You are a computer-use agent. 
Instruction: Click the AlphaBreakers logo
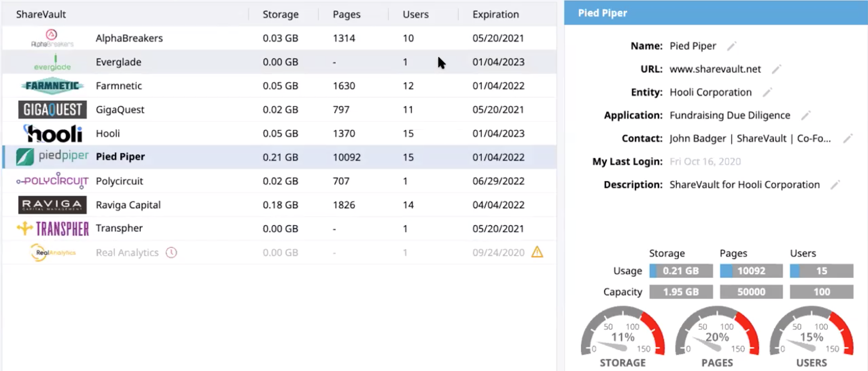[52, 38]
